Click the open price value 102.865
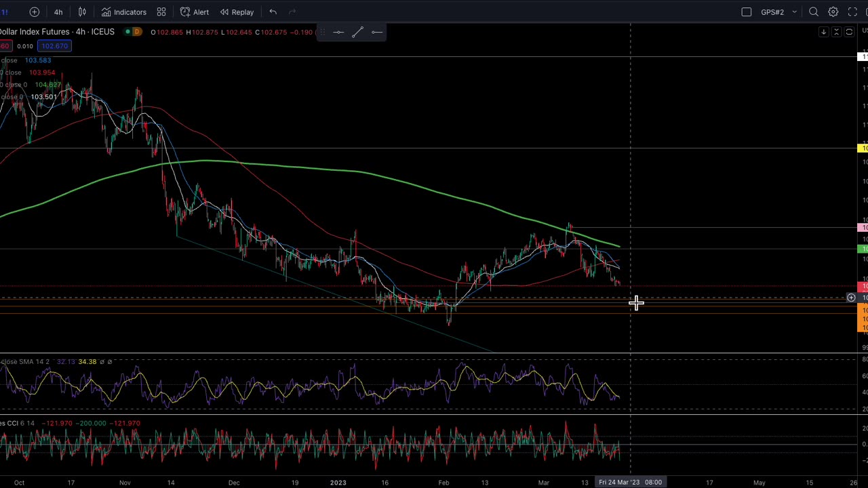Screen dimensions: 868x488 [170, 32]
